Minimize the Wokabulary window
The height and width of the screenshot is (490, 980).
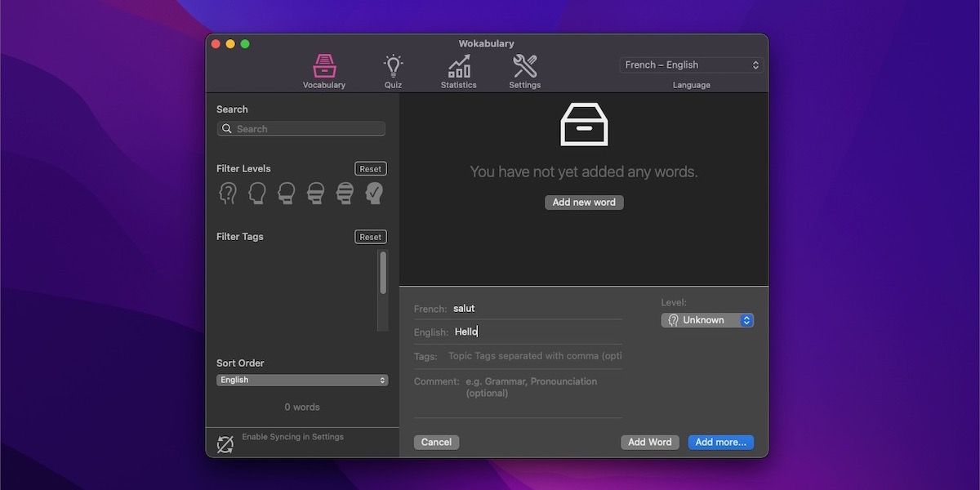pyautogui.click(x=230, y=44)
